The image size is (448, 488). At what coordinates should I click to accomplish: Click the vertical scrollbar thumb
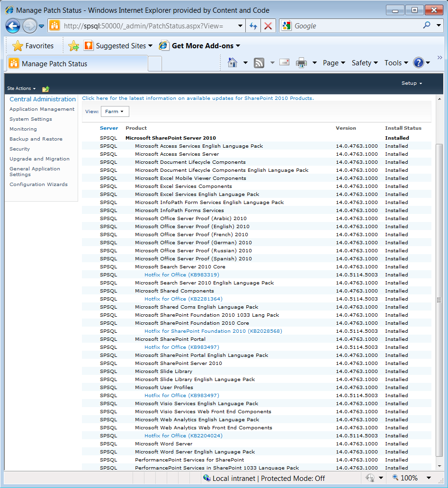439,299
